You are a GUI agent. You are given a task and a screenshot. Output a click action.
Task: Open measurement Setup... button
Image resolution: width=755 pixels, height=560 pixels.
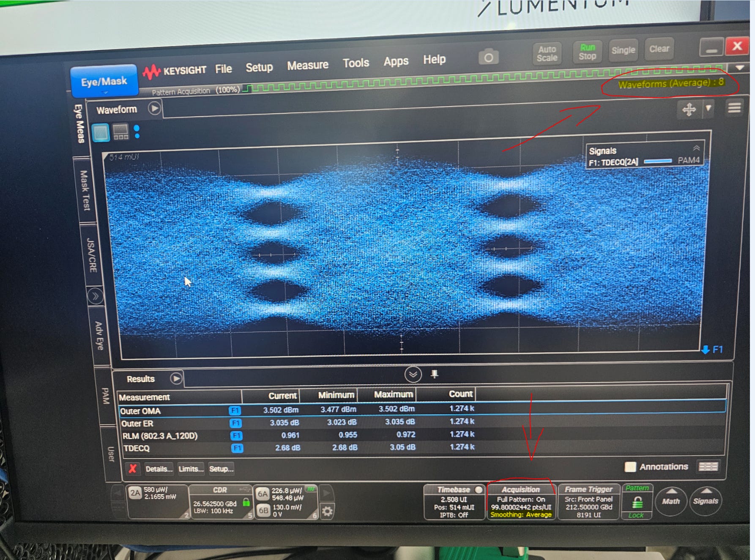coord(221,469)
